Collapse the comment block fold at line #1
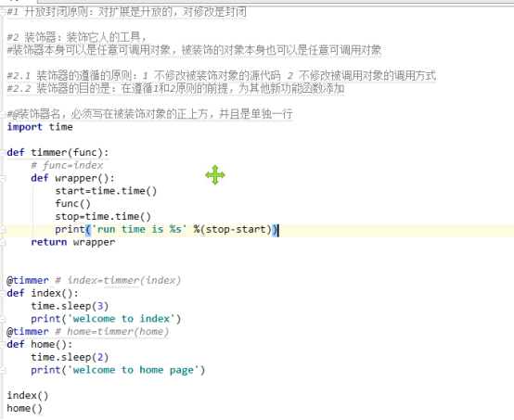514x420 pixels. pyautogui.click(x=3, y=12)
